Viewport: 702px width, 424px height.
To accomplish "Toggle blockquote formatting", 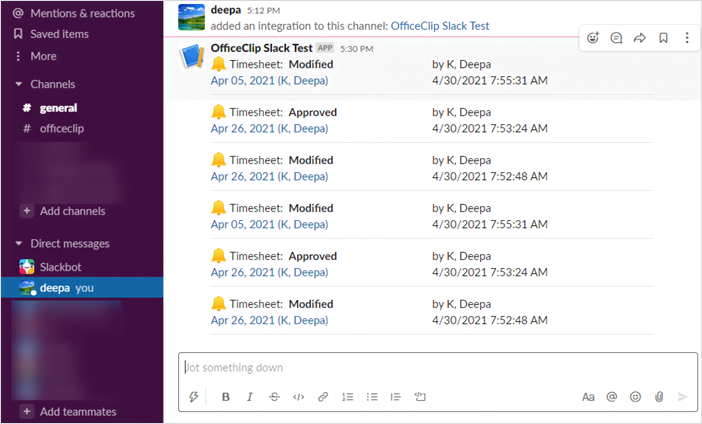I will pyautogui.click(x=396, y=397).
